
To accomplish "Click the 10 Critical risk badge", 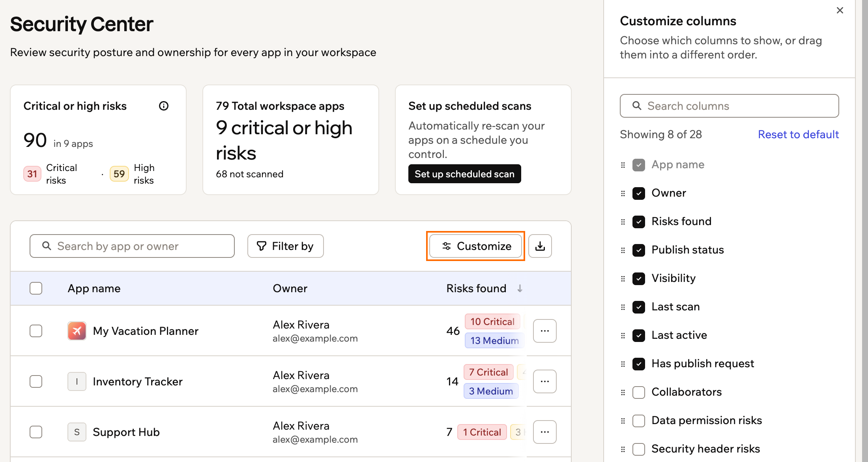I will 492,321.
